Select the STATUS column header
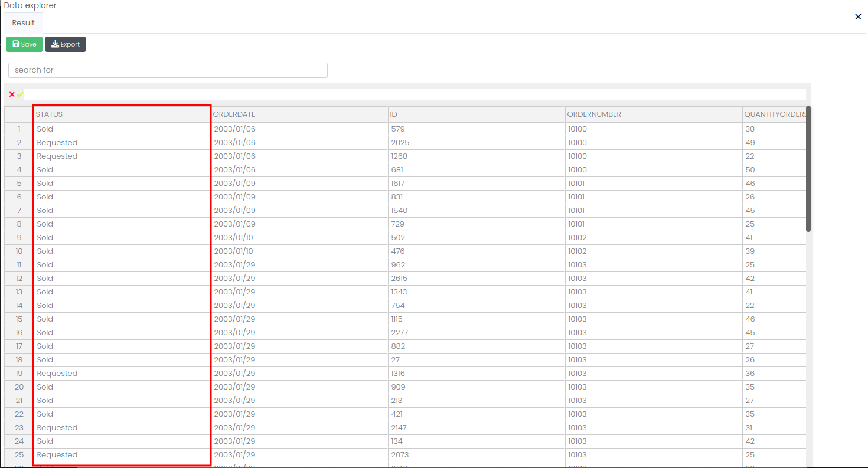The width and height of the screenshot is (868, 468). (122, 114)
